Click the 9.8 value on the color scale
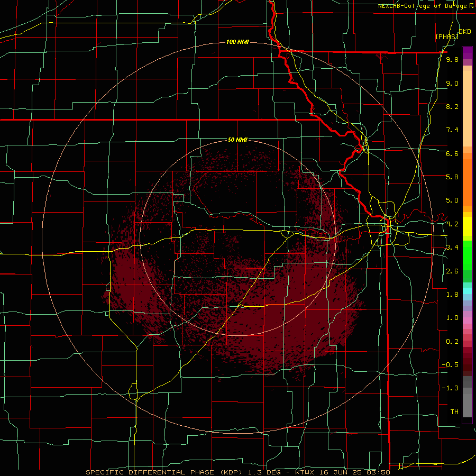 [452, 59]
